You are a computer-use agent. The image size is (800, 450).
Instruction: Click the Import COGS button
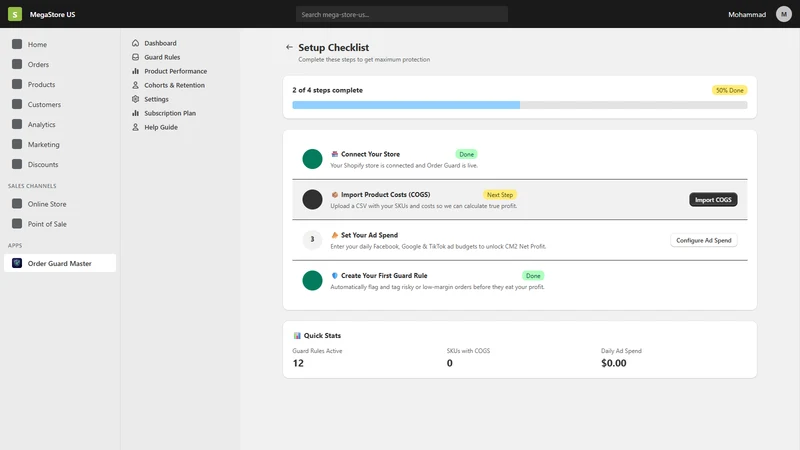tap(713, 199)
